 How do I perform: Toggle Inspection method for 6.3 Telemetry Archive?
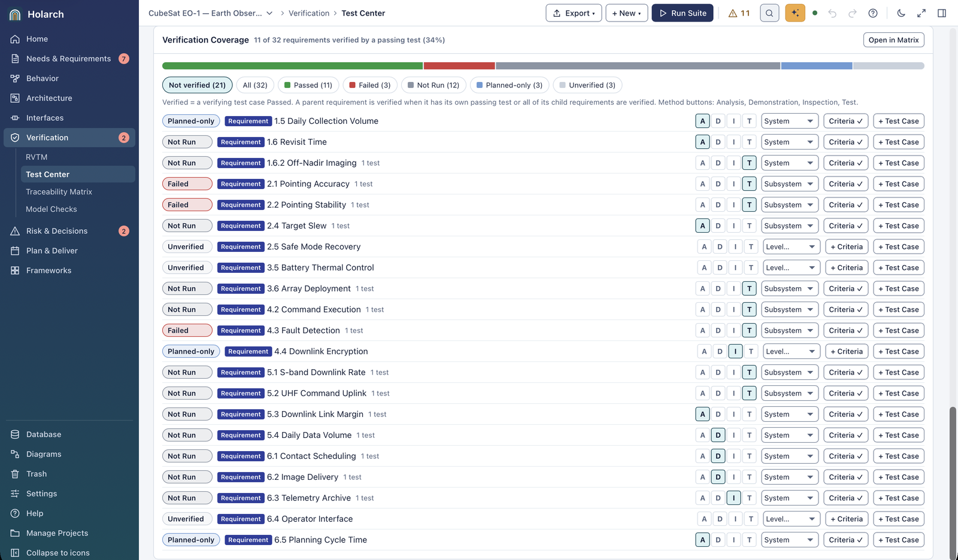733,498
